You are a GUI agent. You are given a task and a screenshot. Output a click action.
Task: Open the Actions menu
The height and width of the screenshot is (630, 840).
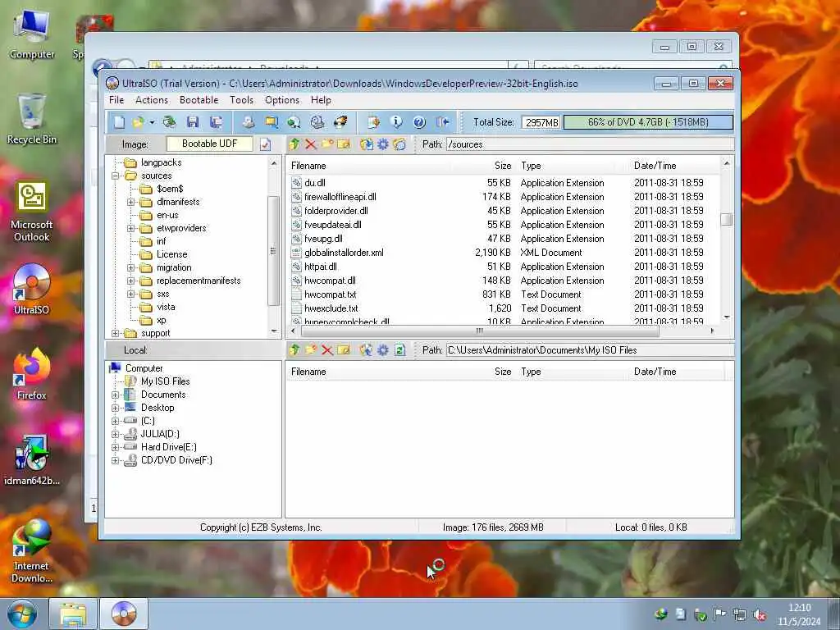point(152,100)
